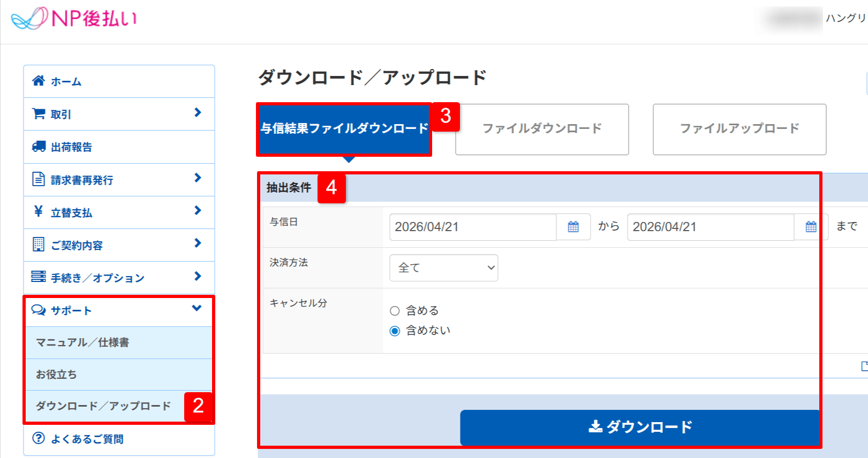Viewport: 868px width, 458px height.
Task: Click the truck icon beside 出荷報告
Action: click(x=39, y=147)
